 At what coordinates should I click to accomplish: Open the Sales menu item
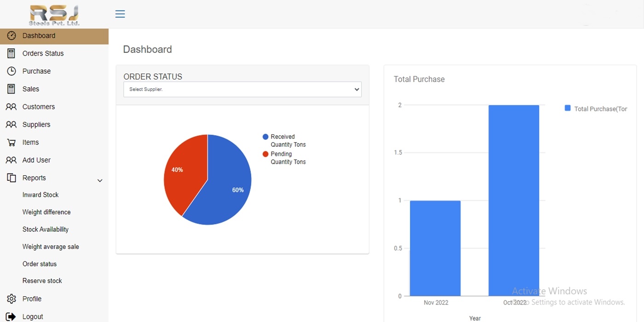tap(31, 89)
